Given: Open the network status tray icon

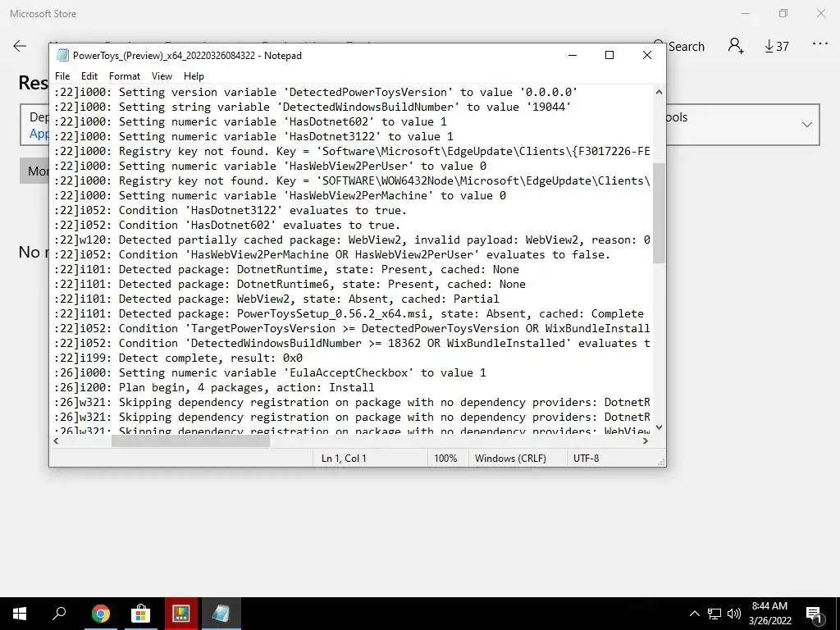Looking at the screenshot, I should pos(714,614).
